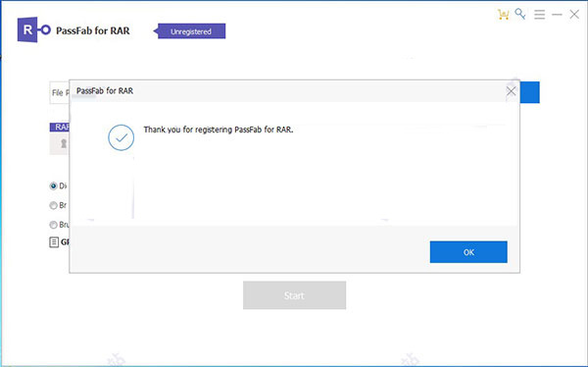The image size is (588, 367).
Task: Open the shopping cart purchase icon
Action: pos(504,15)
